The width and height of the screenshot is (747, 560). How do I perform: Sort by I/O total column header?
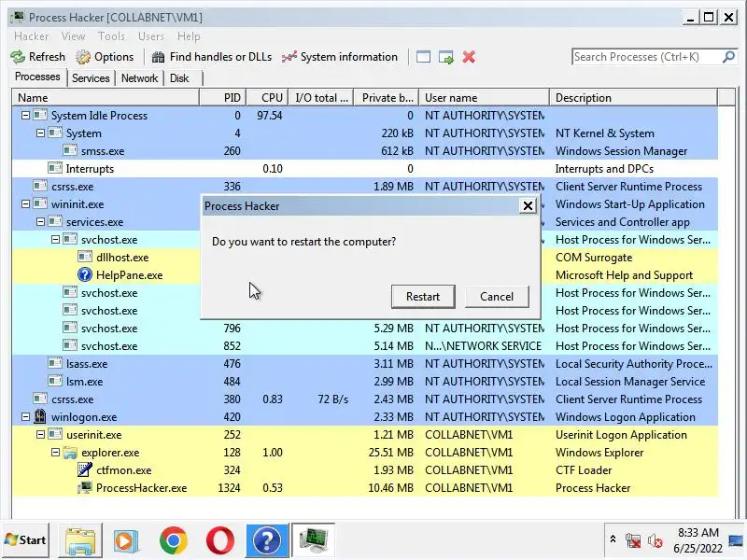pyautogui.click(x=321, y=98)
